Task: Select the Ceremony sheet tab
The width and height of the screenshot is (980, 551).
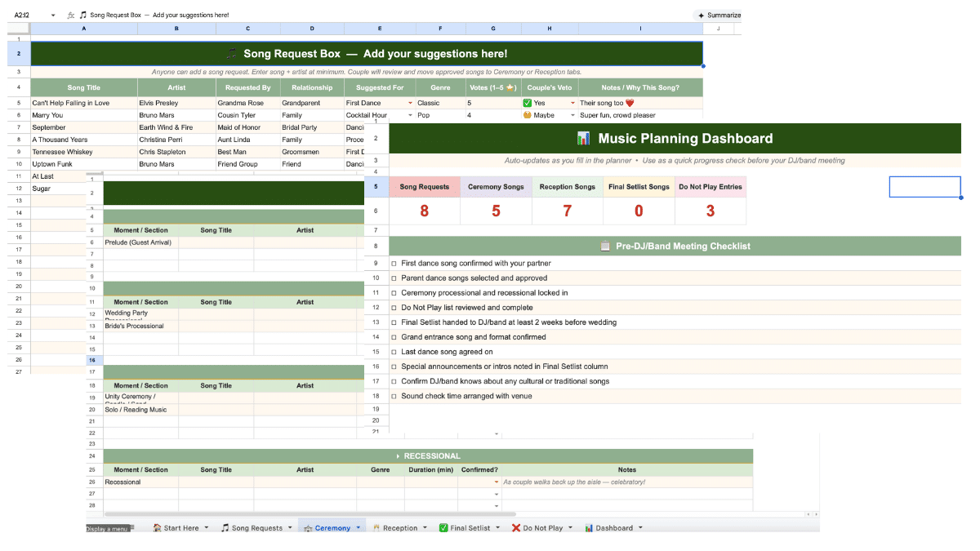Action: click(332, 528)
